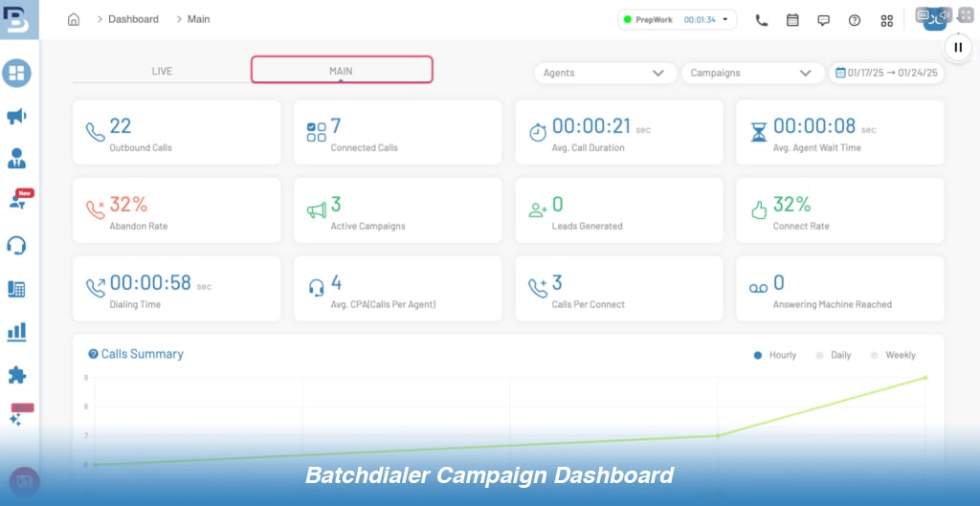Click the 7 Connected Calls value
The width and height of the screenshot is (980, 506).
336,126
